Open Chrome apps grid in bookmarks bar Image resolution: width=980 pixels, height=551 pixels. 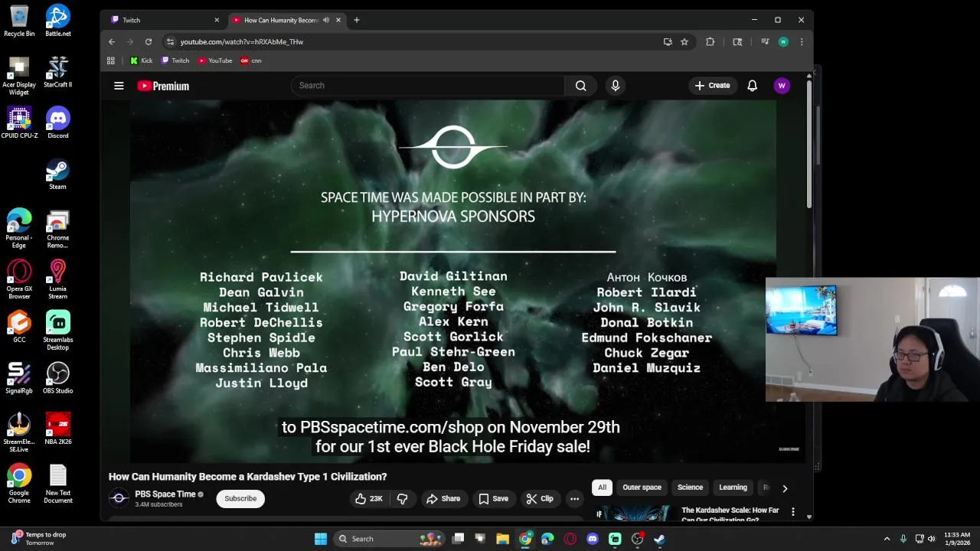tap(111, 60)
